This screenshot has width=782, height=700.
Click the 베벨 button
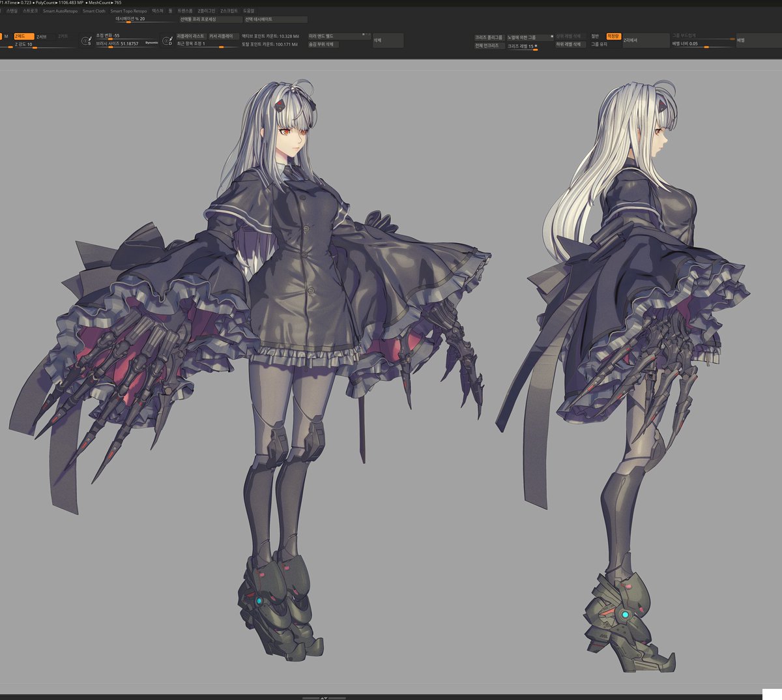[759, 40]
